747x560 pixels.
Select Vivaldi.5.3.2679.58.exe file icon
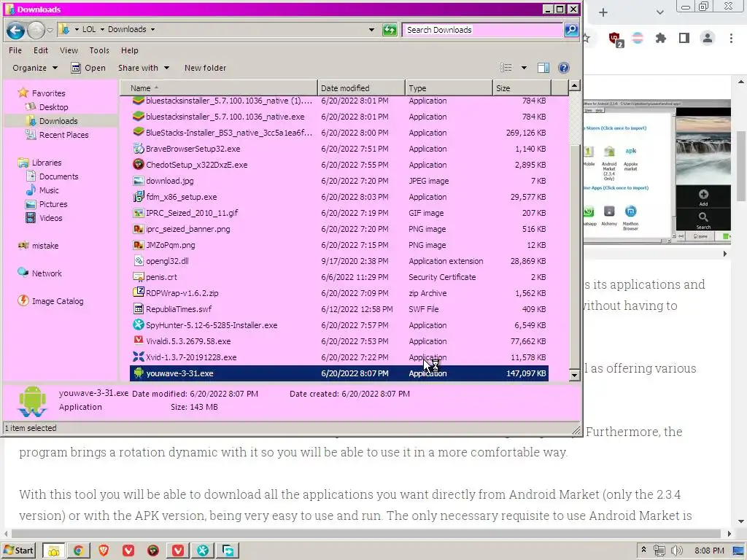[x=138, y=341]
